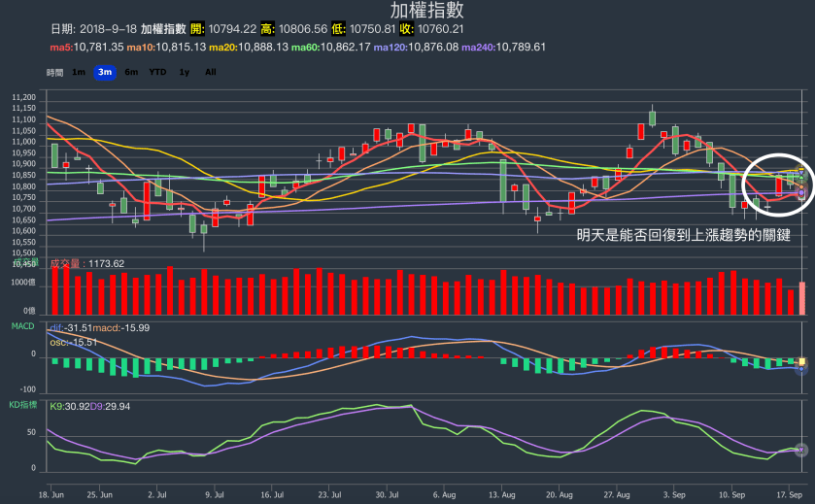The image size is (815, 504).
Task: Click the highlighted last volume bar
Action: point(802,298)
